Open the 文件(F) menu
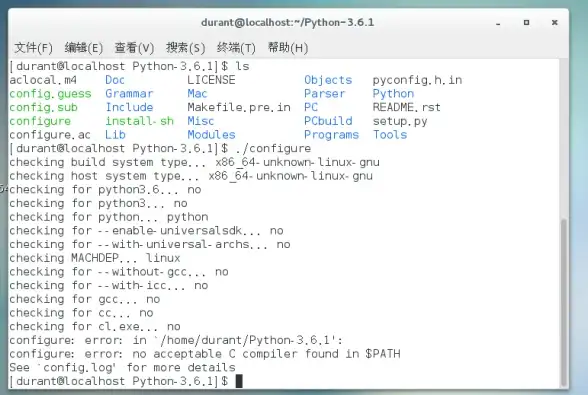Viewport: 588px width, 395px height. click(33, 48)
